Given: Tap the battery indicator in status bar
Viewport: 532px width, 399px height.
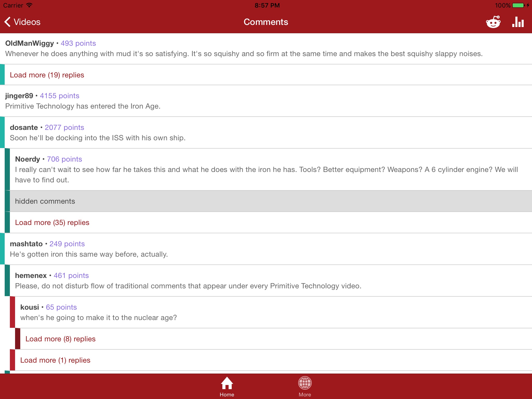Looking at the screenshot, I should click(518, 5).
